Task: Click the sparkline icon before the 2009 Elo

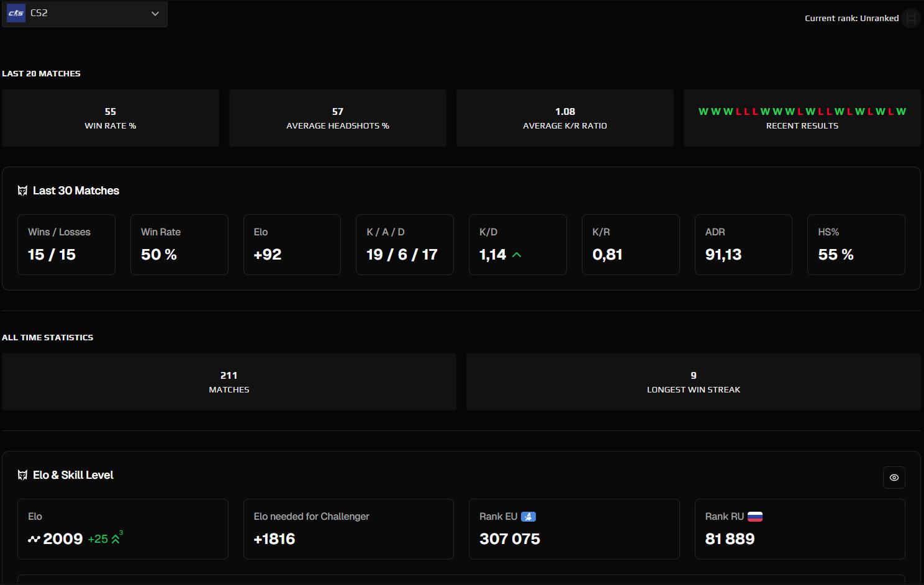Action: point(34,539)
